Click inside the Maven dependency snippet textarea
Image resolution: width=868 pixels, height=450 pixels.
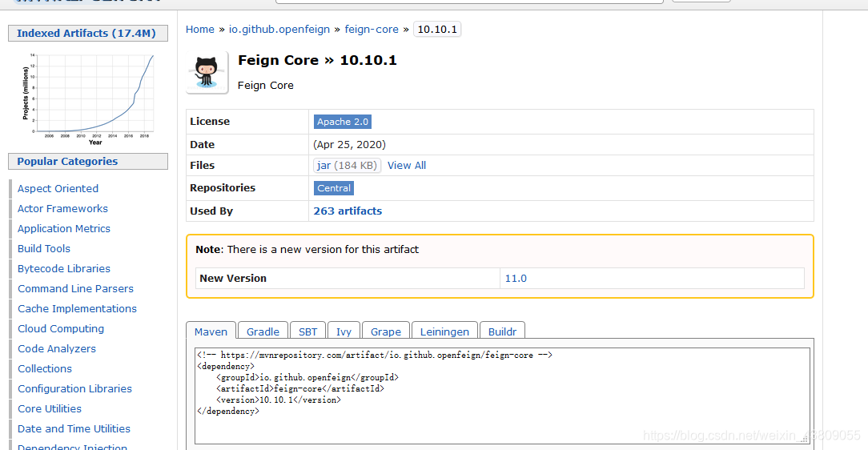[502, 396]
